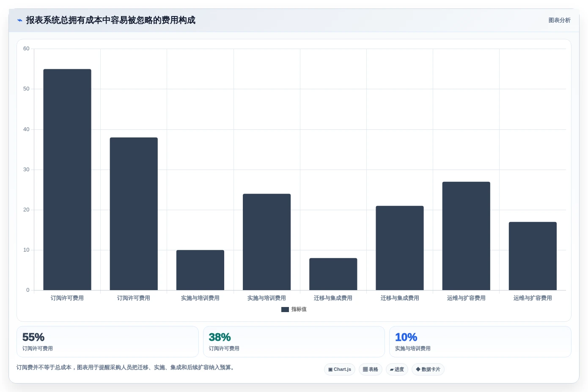Open the 38% 订阅许可费用 stat card
This screenshot has width=588, height=392.
(294, 342)
